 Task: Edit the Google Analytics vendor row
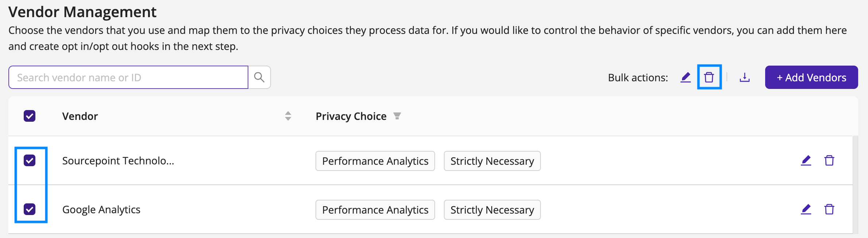pyautogui.click(x=806, y=209)
